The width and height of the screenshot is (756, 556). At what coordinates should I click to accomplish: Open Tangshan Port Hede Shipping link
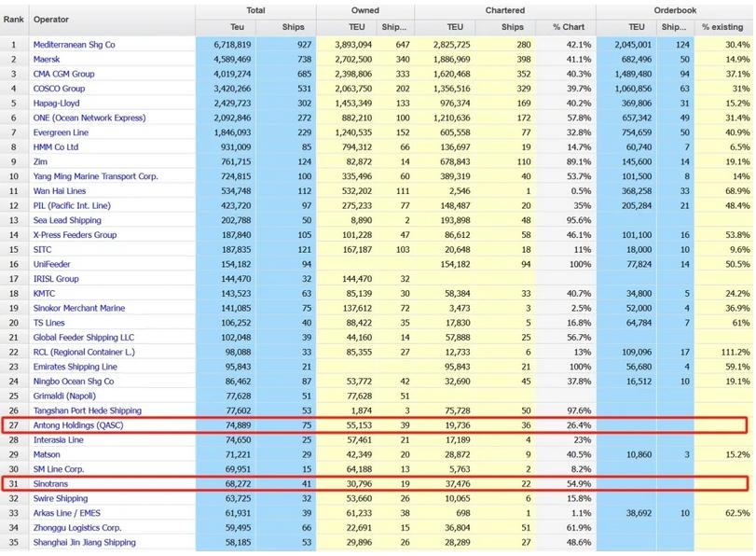point(88,410)
